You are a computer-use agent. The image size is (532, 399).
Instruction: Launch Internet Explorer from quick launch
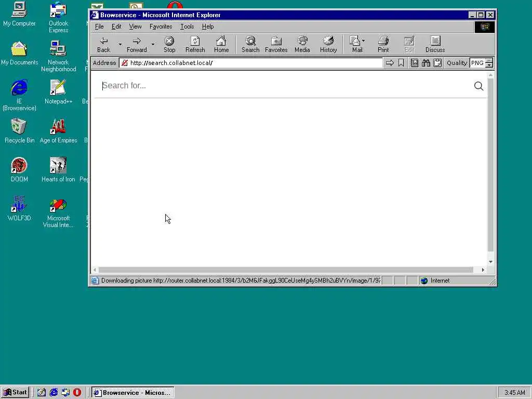[54, 393]
